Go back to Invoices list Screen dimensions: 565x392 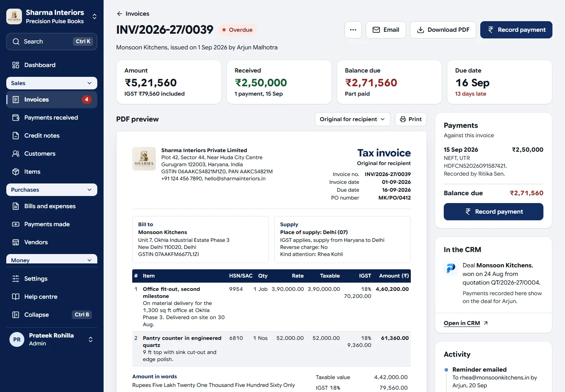point(133,14)
